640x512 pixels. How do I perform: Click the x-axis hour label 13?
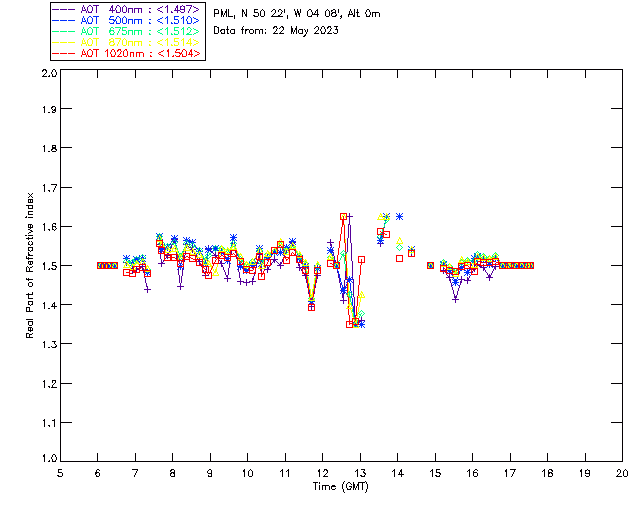coord(360,474)
